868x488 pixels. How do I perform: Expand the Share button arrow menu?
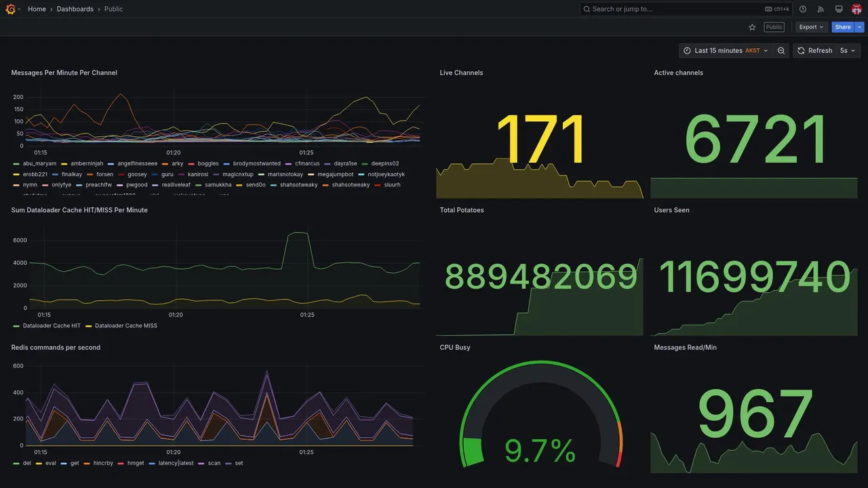[860, 27]
